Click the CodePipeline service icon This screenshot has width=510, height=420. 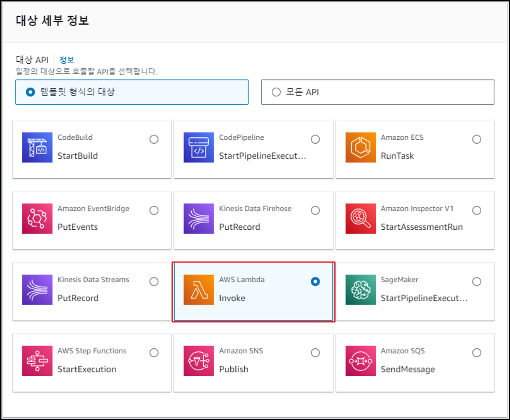click(199, 147)
